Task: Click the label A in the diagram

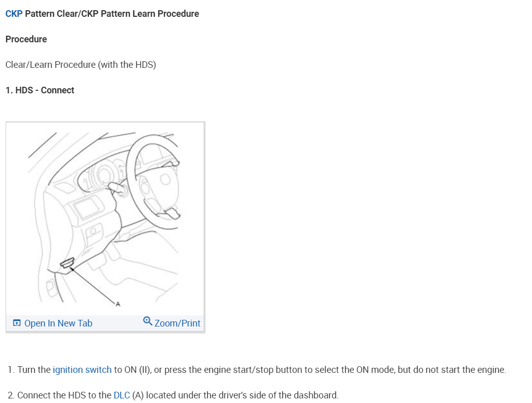Action: click(118, 304)
